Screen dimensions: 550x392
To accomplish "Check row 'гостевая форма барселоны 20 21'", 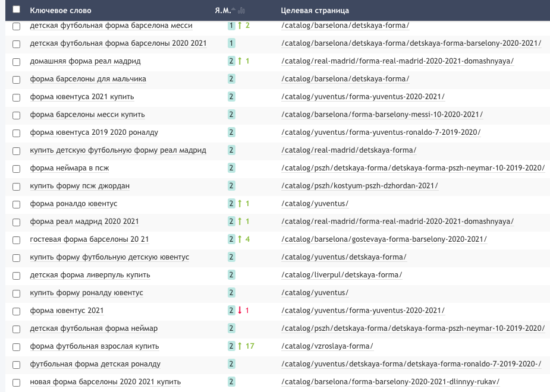I will 17,241.
